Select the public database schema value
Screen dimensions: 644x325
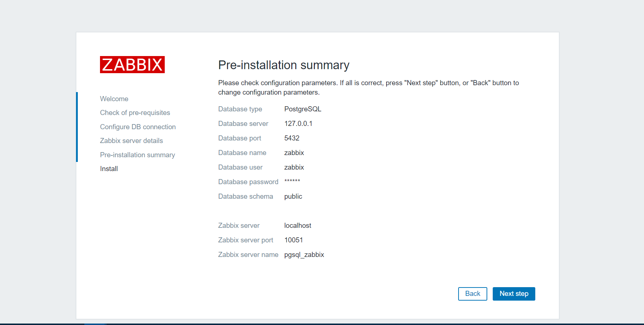coord(293,197)
